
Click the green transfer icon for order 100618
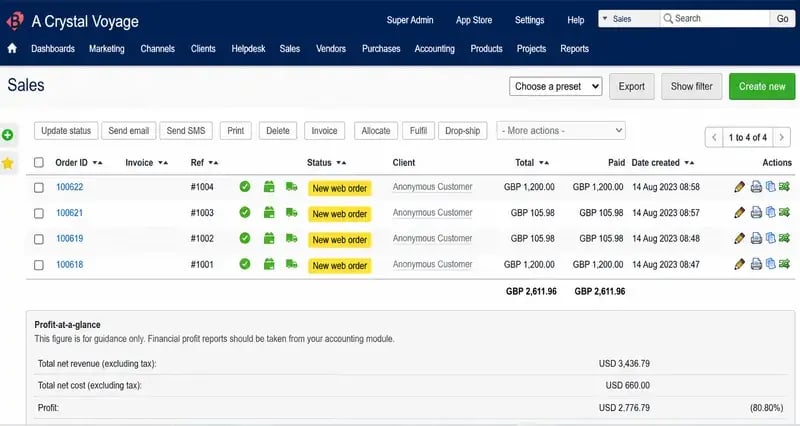tap(784, 264)
